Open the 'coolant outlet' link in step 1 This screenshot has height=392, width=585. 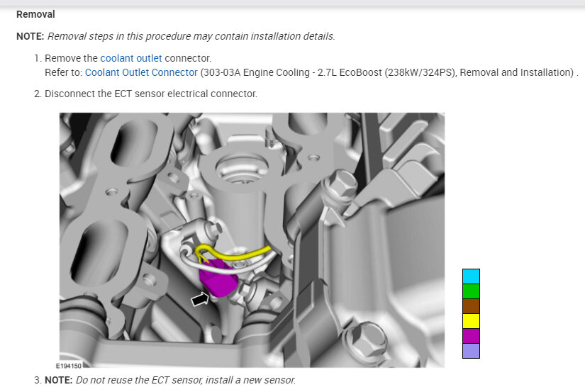pos(131,58)
